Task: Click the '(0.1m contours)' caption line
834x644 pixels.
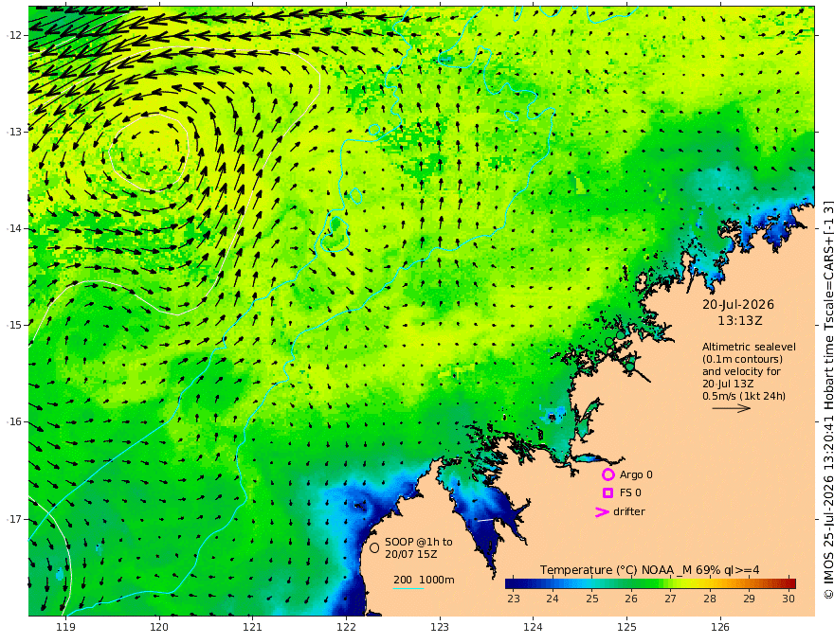Action: click(x=742, y=360)
